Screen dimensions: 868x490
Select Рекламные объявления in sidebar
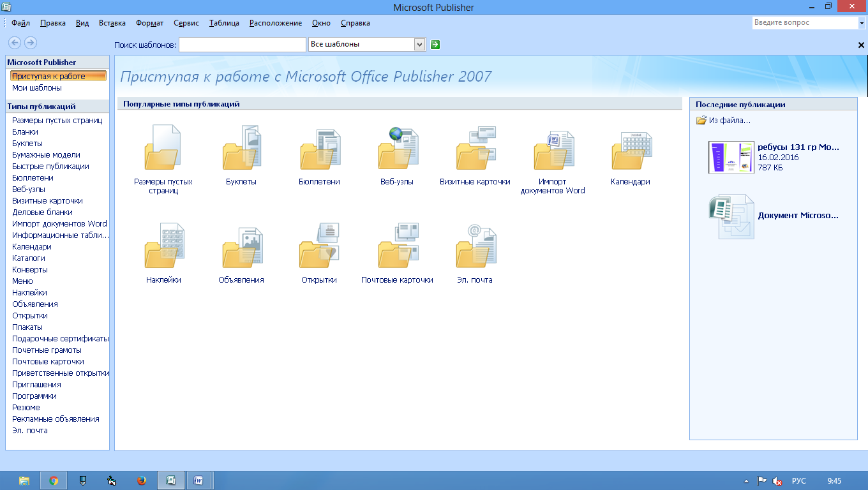56,419
